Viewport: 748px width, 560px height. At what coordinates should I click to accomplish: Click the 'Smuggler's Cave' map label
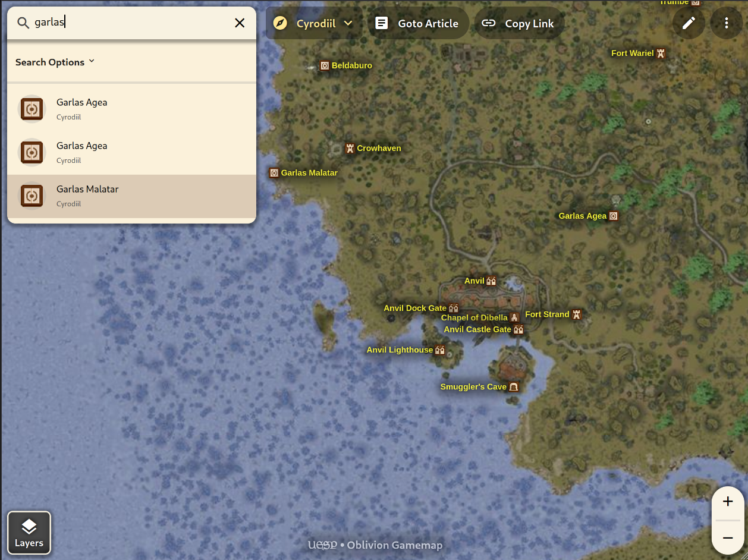(x=473, y=387)
